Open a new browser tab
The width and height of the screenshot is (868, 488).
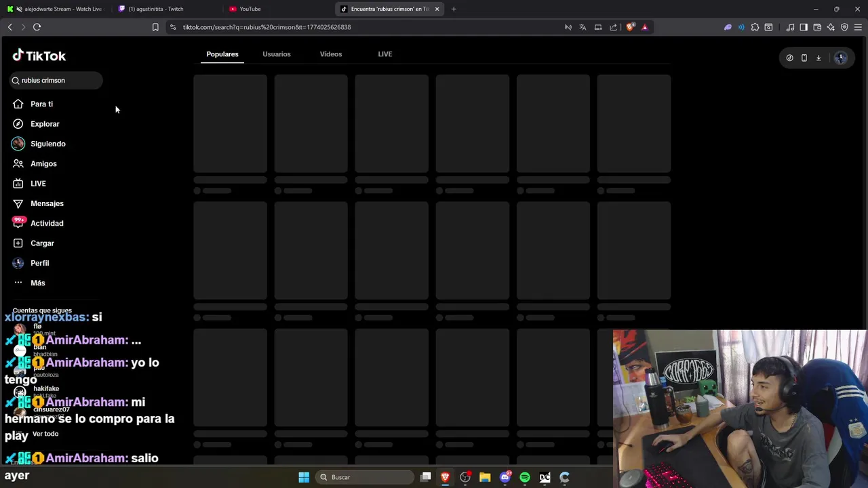(454, 9)
